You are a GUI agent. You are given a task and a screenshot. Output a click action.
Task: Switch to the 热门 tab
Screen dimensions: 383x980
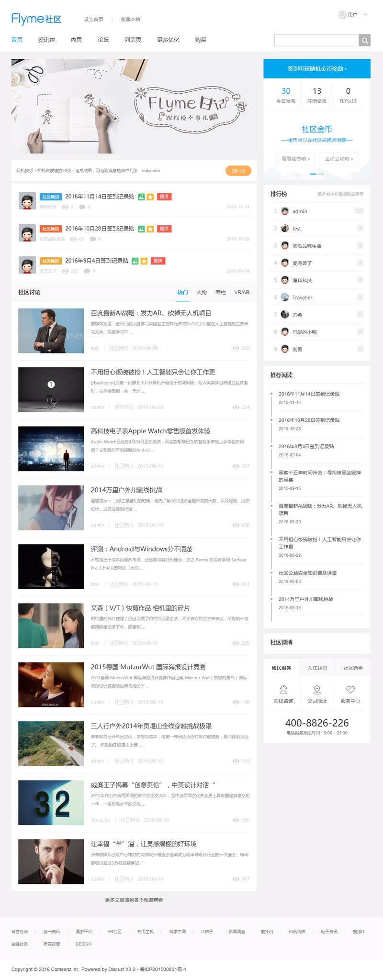coord(182,292)
